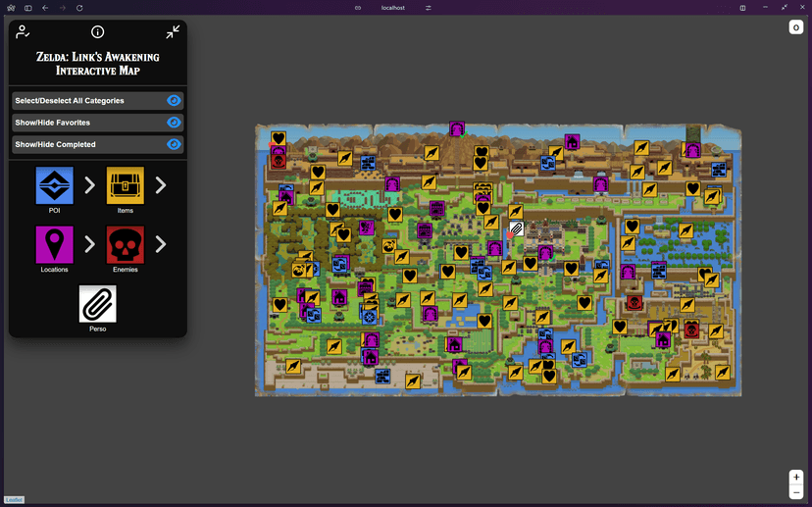Toggle the Show/Hide Completed eye

click(174, 144)
